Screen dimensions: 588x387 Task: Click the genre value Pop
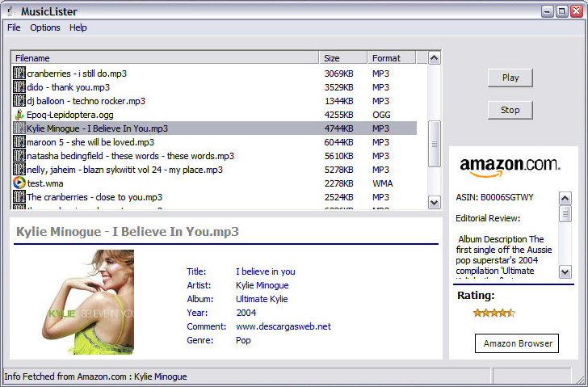243,340
